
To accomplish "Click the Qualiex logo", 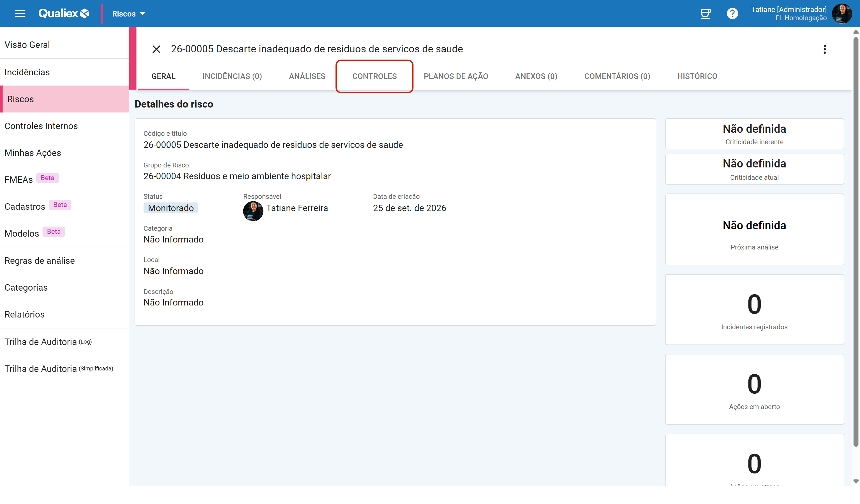I will 64,14.
